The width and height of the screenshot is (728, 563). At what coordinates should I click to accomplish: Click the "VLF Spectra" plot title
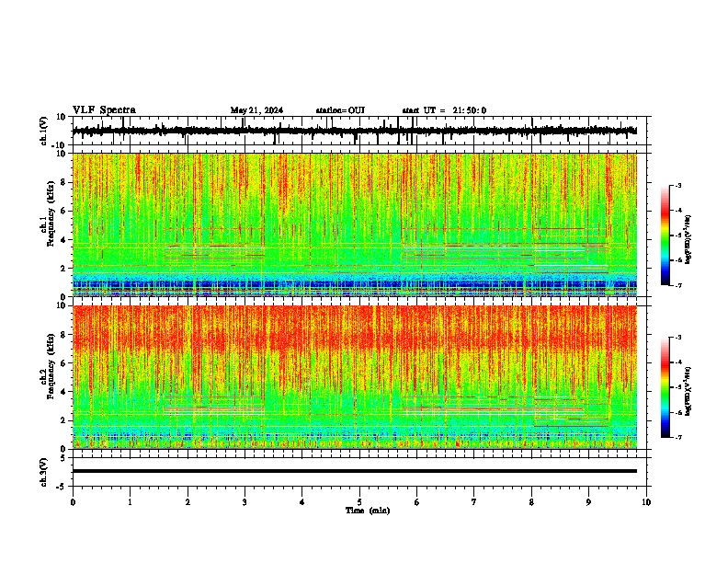104,110
